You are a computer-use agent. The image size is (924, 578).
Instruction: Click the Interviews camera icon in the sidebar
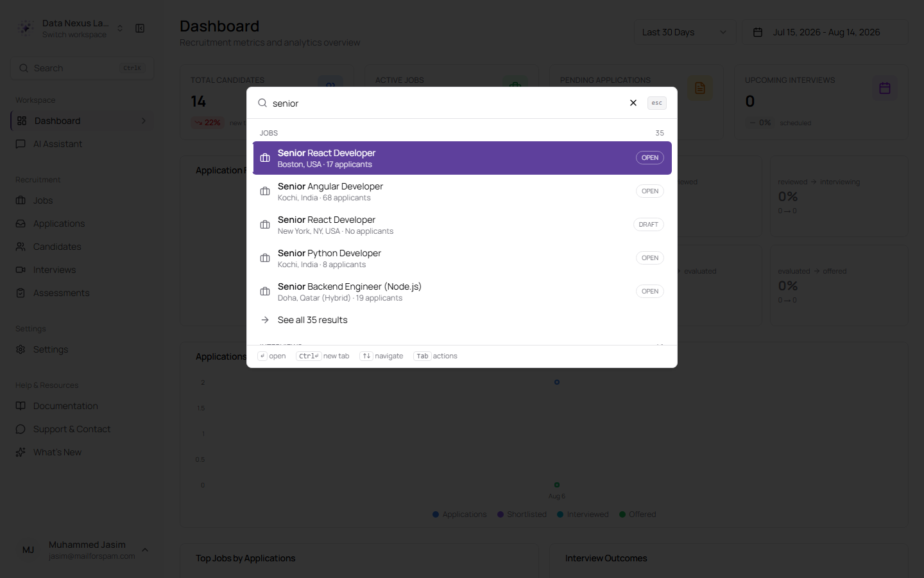point(21,270)
